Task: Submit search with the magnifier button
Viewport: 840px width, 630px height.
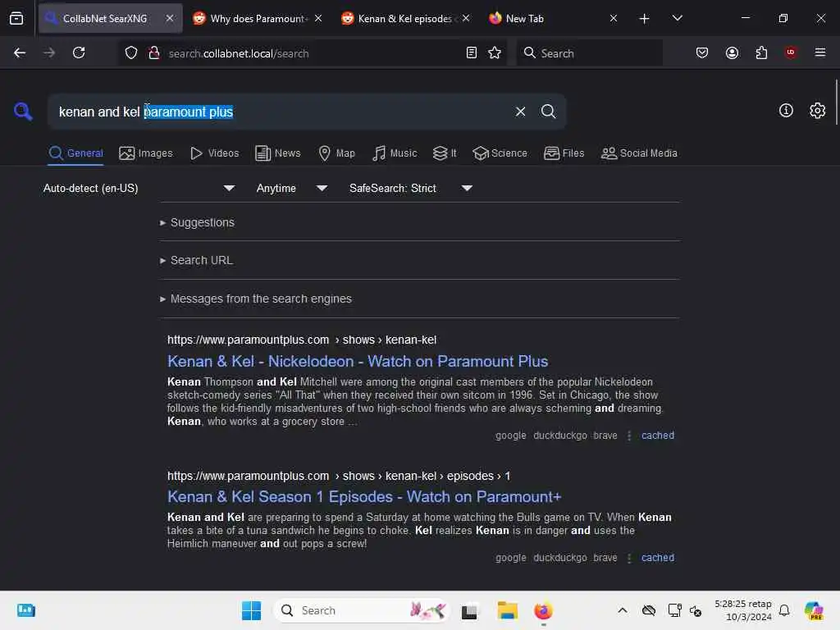Action: click(x=548, y=112)
